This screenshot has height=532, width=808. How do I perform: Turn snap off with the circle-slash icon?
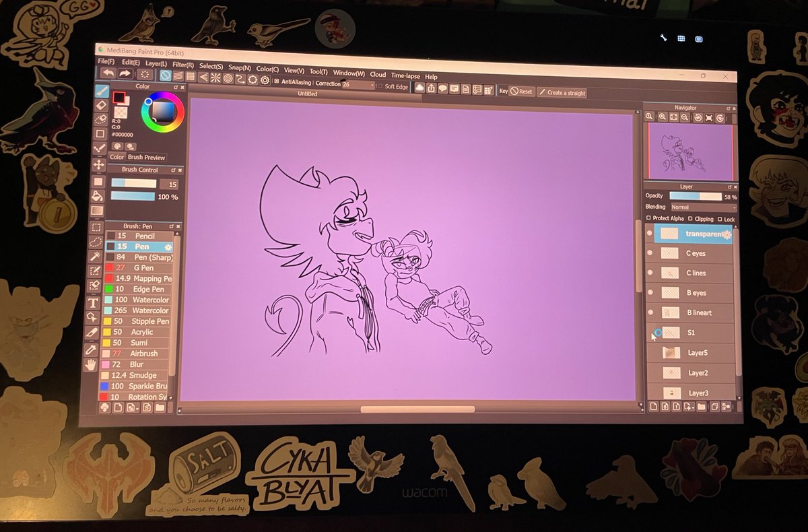pyautogui.click(x=166, y=76)
